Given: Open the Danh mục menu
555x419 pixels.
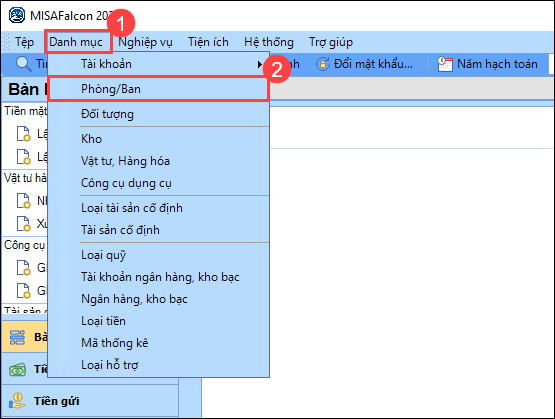Looking at the screenshot, I should coord(76,42).
